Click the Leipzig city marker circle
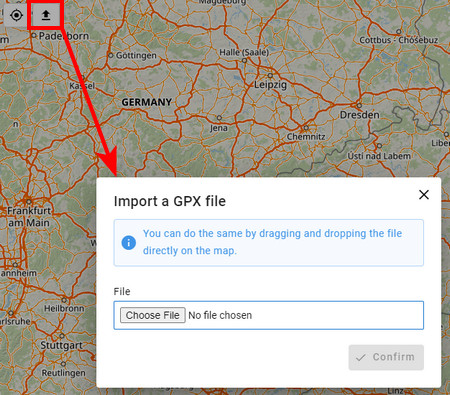Screen dimensions: 450x395 [270, 76]
